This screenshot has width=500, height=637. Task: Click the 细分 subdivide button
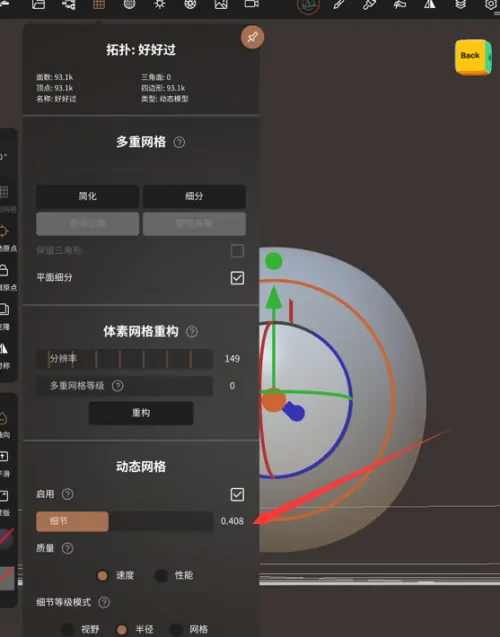[x=194, y=197]
